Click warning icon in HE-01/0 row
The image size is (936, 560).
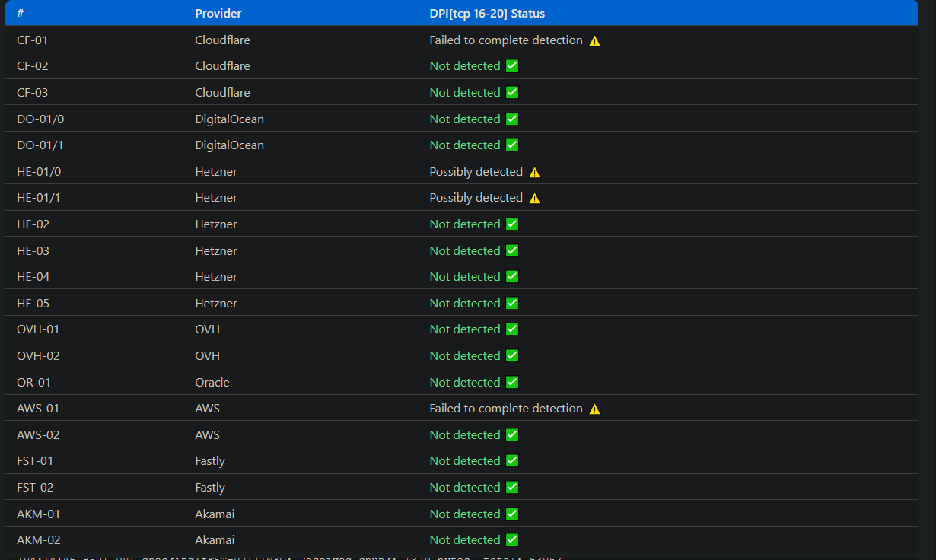click(535, 172)
